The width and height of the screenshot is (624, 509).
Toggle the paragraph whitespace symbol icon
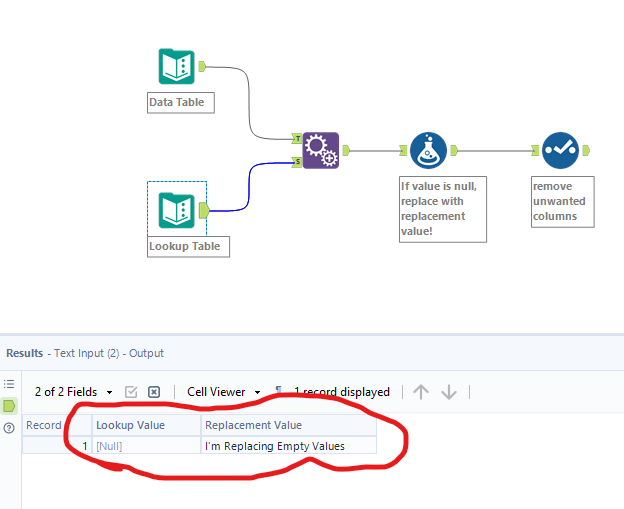279,391
